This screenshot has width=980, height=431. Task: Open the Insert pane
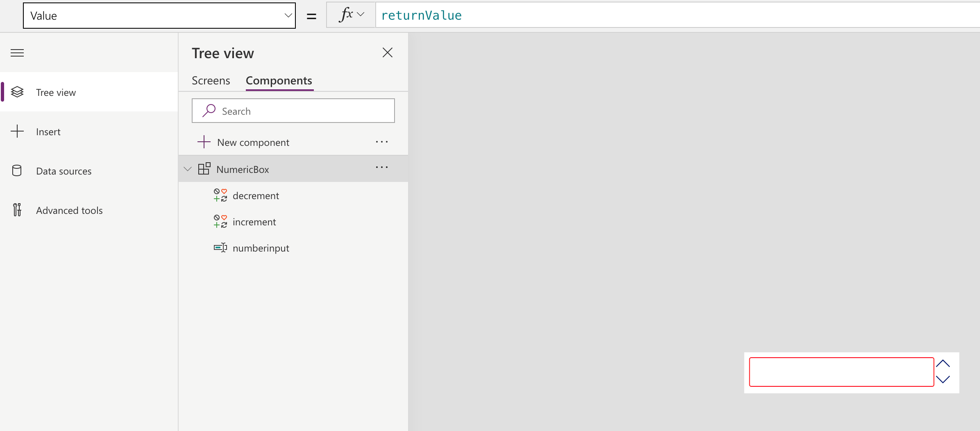coord(89,132)
